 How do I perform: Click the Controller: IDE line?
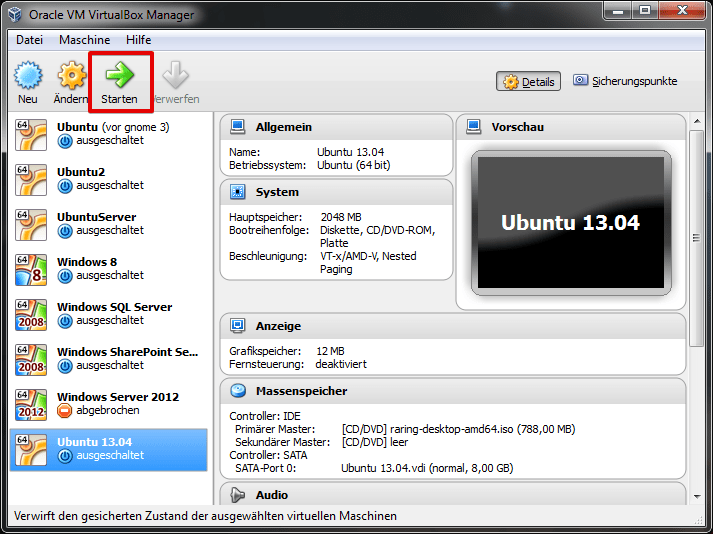tap(265, 416)
